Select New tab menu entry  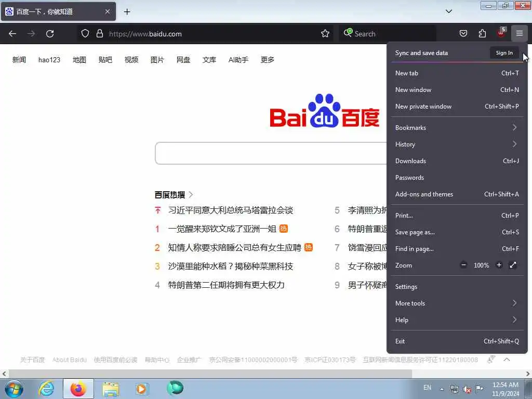[457, 73]
